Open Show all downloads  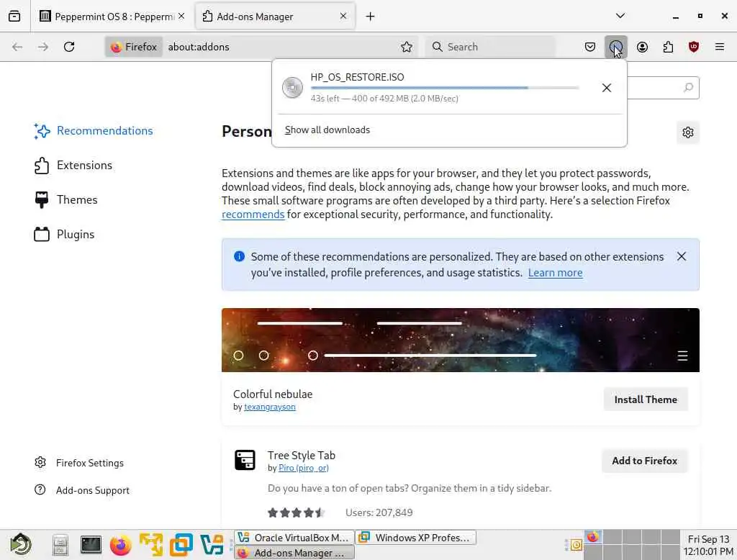(x=327, y=130)
